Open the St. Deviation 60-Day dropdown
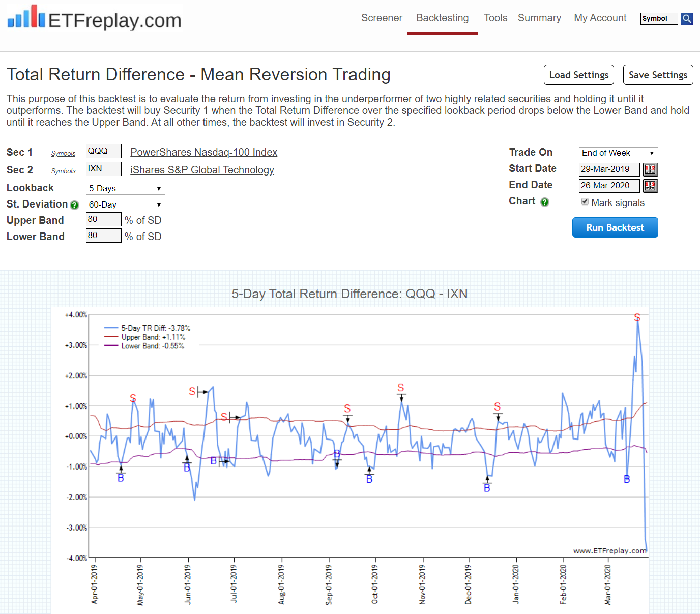 125,205
